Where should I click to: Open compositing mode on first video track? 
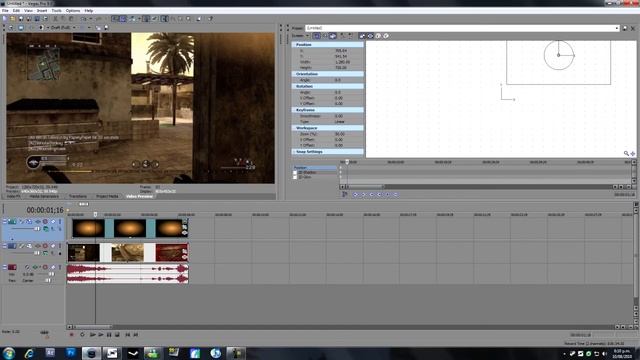pos(46,229)
